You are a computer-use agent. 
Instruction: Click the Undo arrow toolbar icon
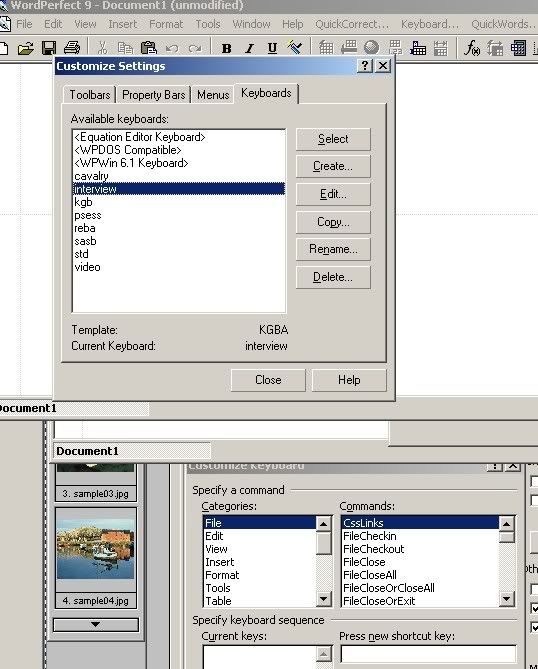point(172,49)
